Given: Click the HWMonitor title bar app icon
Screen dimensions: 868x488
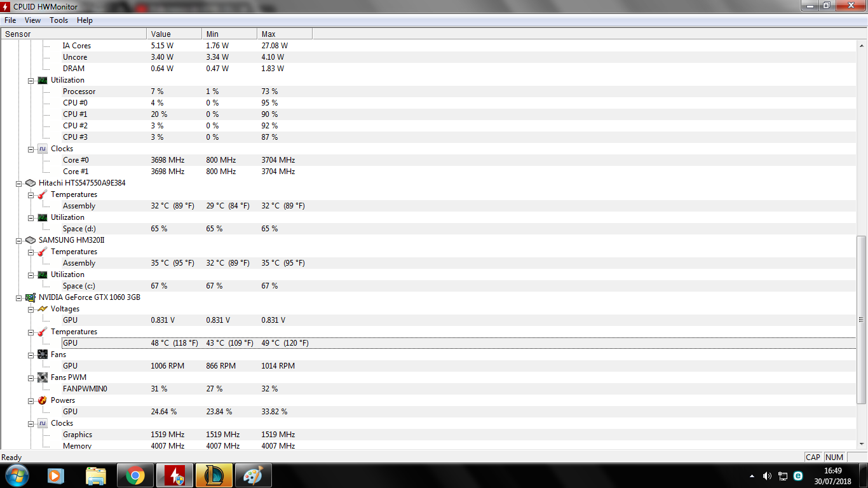Looking at the screenshot, I should [6, 6].
